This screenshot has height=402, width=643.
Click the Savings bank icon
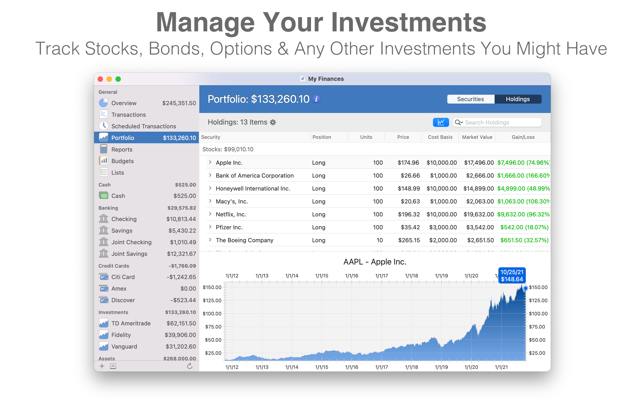pyautogui.click(x=103, y=230)
